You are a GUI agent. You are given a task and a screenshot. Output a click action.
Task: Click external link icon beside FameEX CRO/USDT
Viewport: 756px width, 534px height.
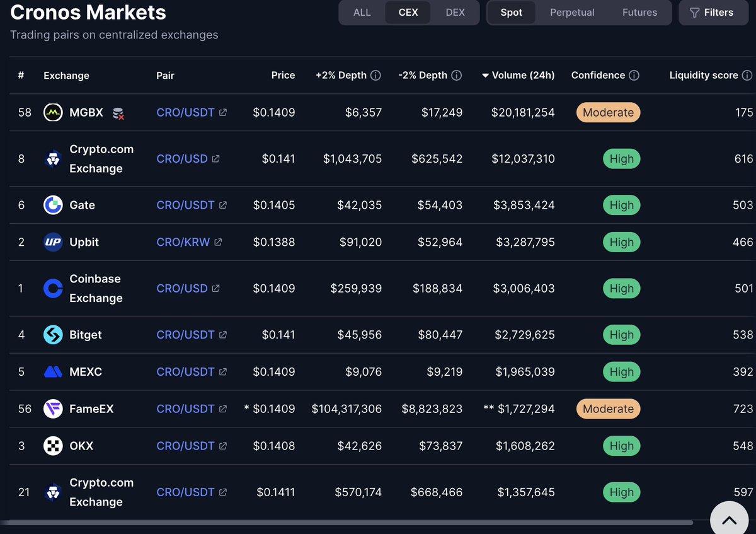click(x=222, y=409)
